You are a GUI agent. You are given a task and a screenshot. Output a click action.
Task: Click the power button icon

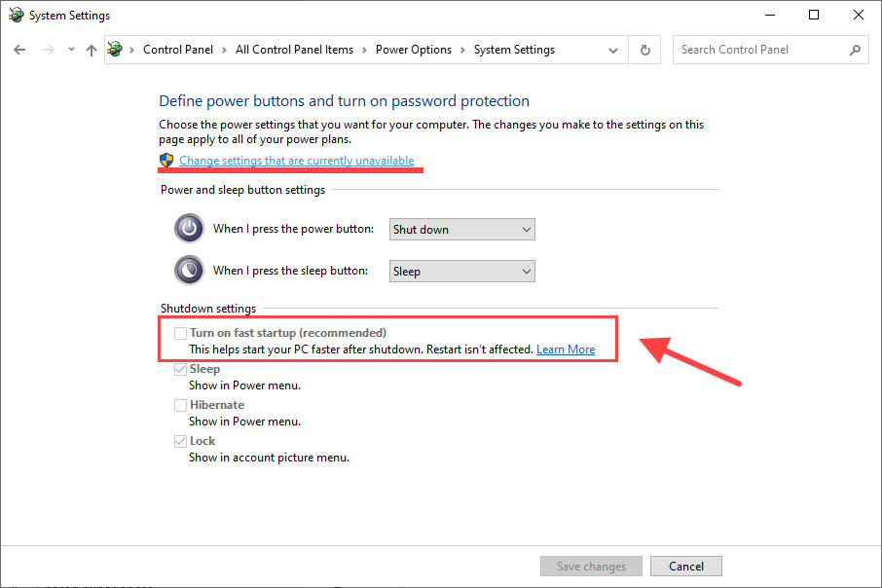pos(189,228)
